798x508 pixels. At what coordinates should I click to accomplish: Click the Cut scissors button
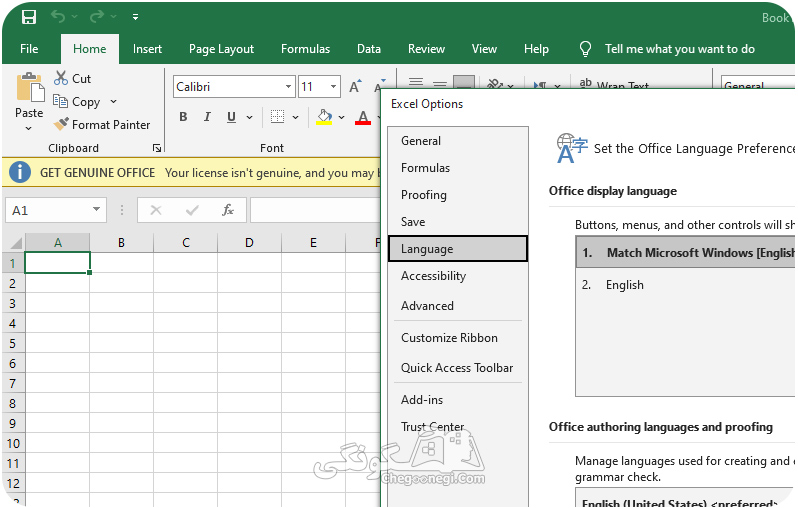[72, 78]
